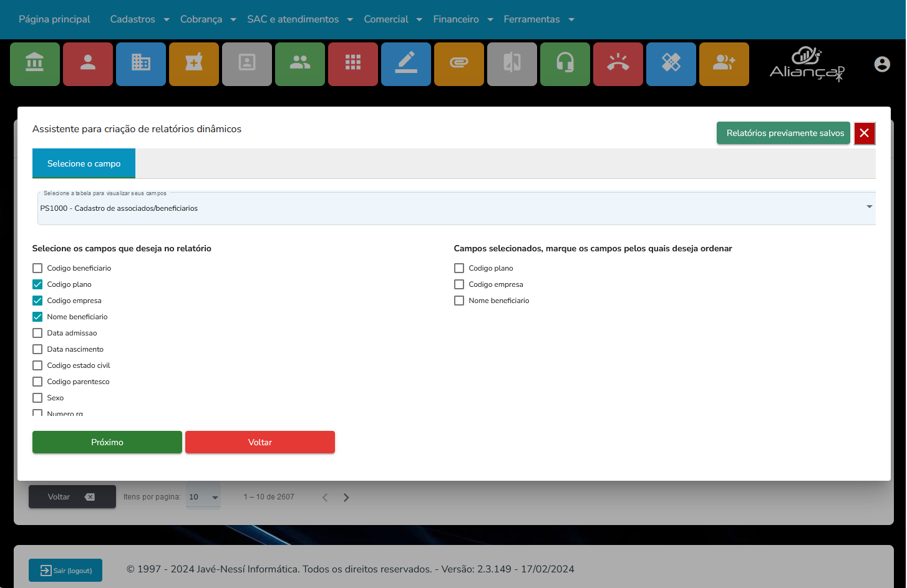
Task: Click the green bank building icon
Action: pos(35,64)
